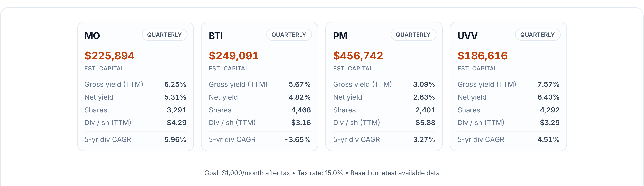
Task: Click the BTI ticker heading
Action: (x=216, y=36)
